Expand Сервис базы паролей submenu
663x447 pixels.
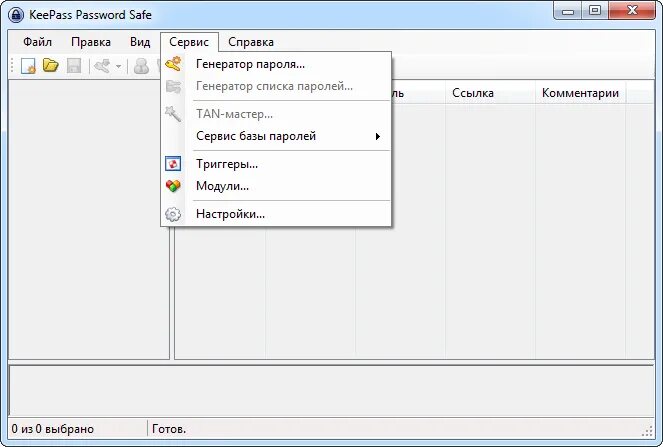coord(276,136)
